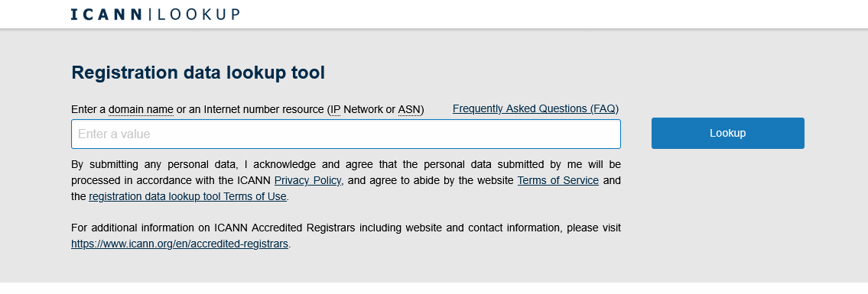Open the website Terms of Service link
This screenshot has width=868, height=294.
pyautogui.click(x=558, y=181)
